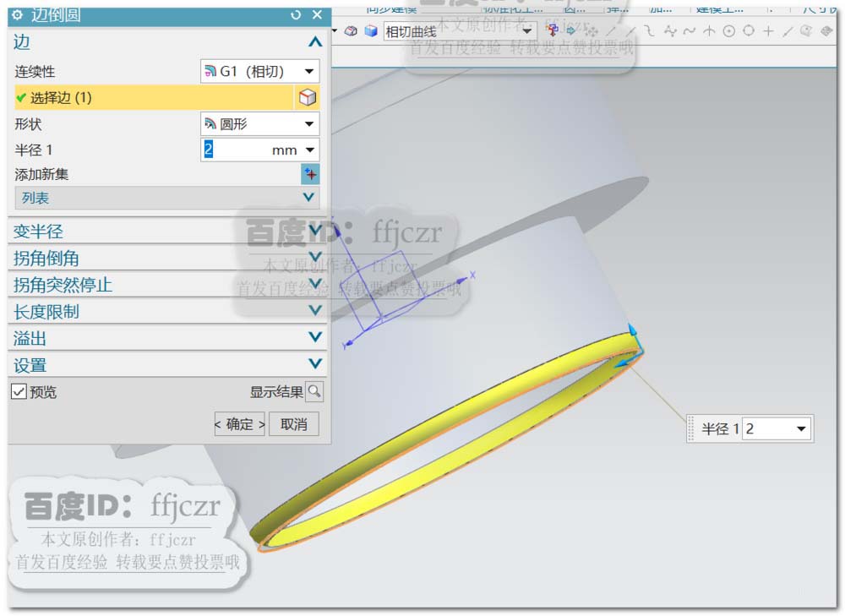Click the 添加新集 add new set icon

(x=310, y=174)
